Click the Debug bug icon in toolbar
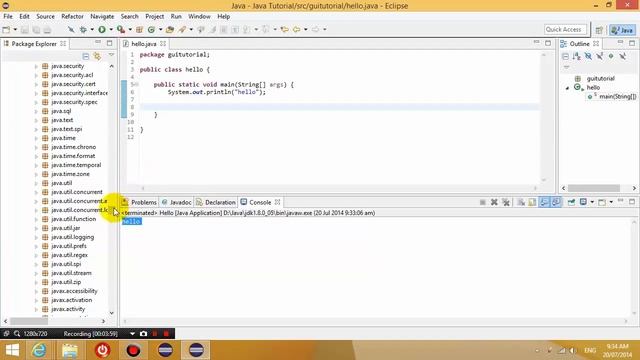 point(83,29)
